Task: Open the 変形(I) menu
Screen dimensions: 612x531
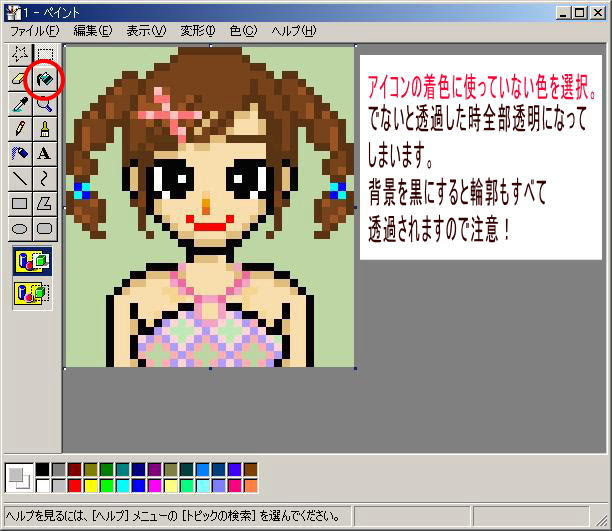Action: point(198,31)
